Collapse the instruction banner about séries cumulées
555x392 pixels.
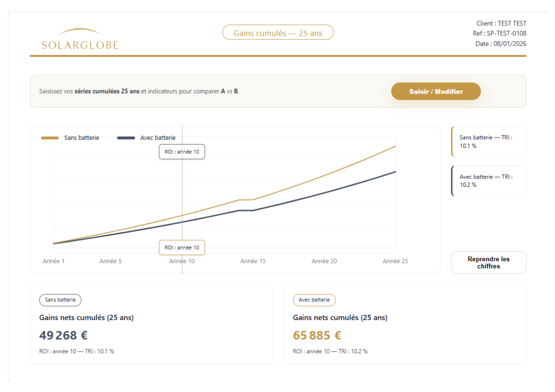coord(139,91)
